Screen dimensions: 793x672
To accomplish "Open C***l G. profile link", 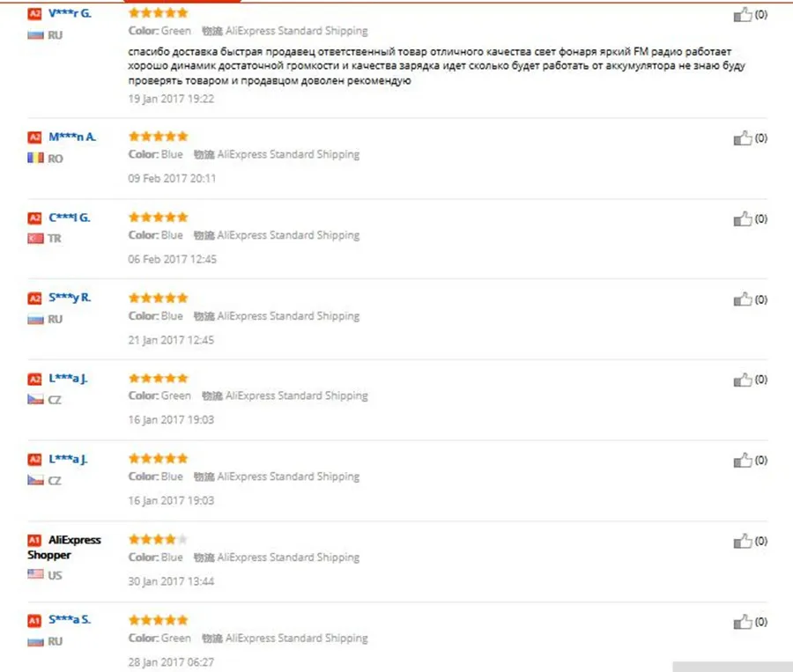I will click(x=70, y=218).
